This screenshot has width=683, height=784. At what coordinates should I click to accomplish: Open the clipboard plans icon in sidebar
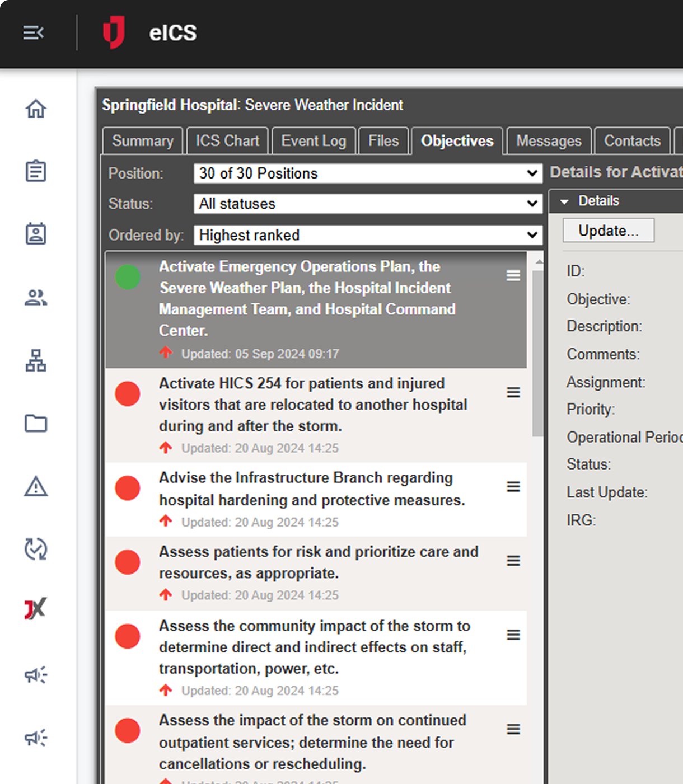pos(36,171)
